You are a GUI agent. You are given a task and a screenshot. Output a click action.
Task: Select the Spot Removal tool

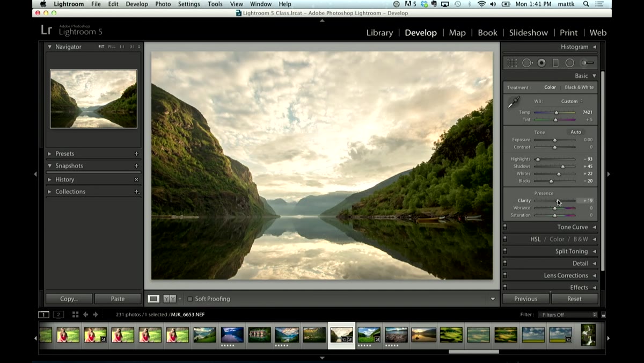[528, 63]
